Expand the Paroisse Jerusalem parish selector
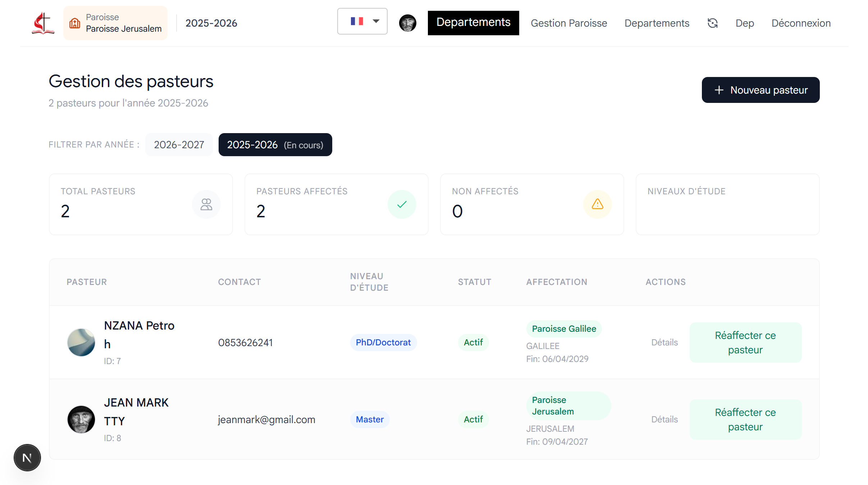 point(115,23)
